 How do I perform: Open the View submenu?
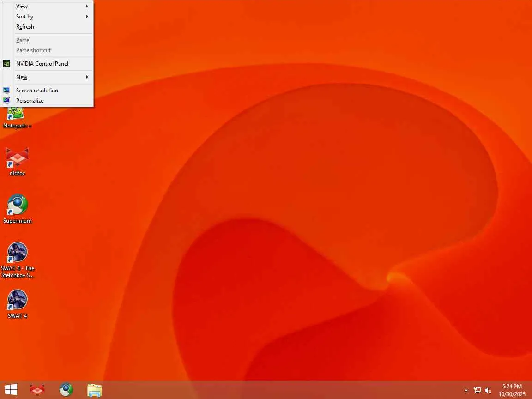pos(47,6)
